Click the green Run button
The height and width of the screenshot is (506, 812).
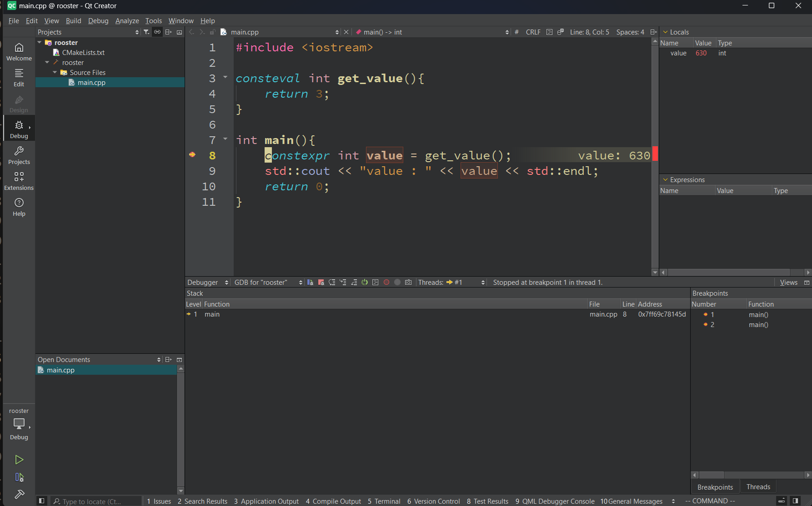[19, 460]
